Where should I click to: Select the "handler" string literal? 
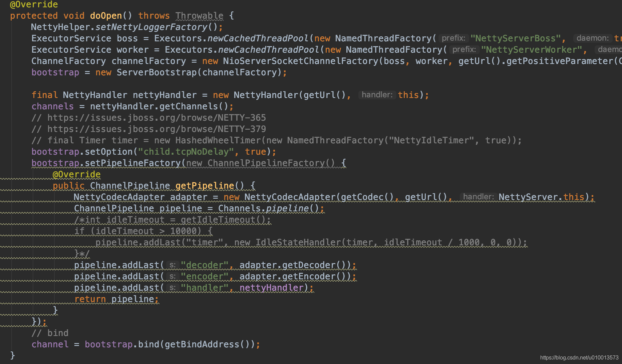[205, 288]
